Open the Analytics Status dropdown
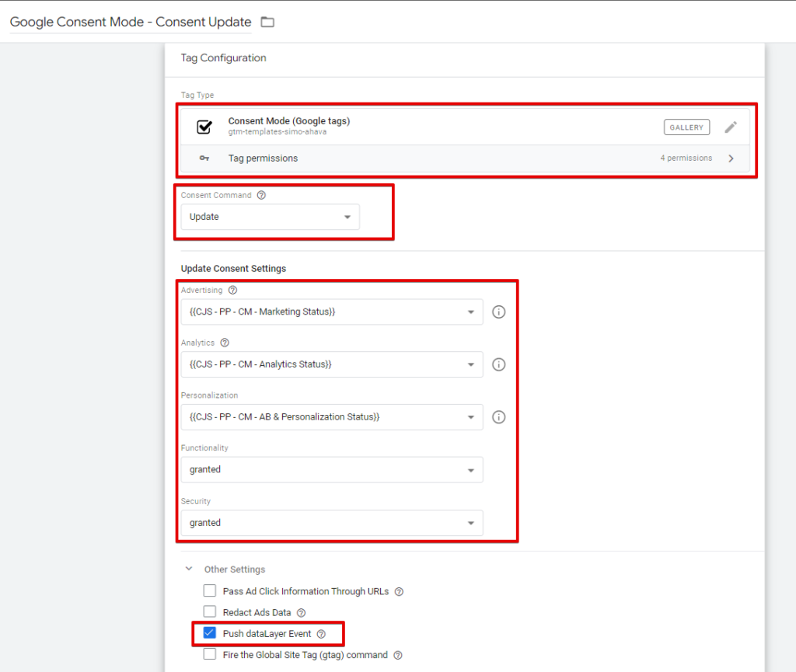 coord(332,364)
